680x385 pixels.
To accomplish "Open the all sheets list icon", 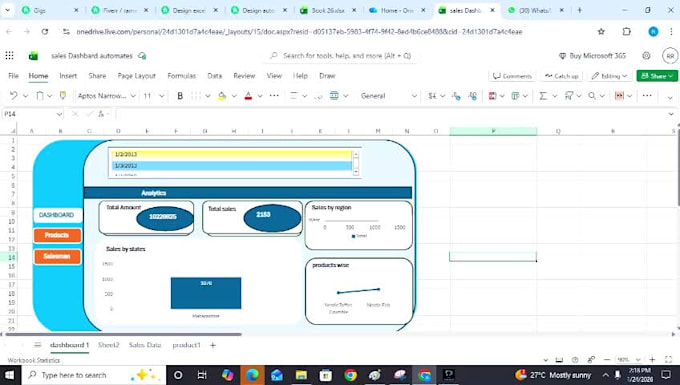I will [38, 345].
